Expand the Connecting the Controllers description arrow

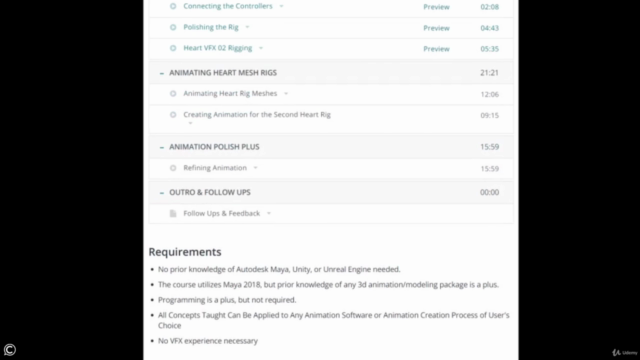click(281, 6)
